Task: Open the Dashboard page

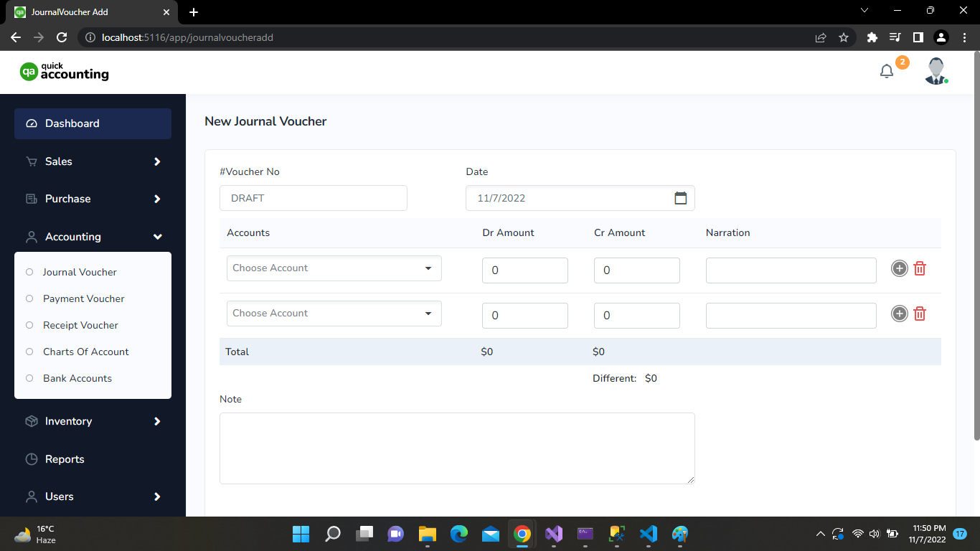Action: 93,123
